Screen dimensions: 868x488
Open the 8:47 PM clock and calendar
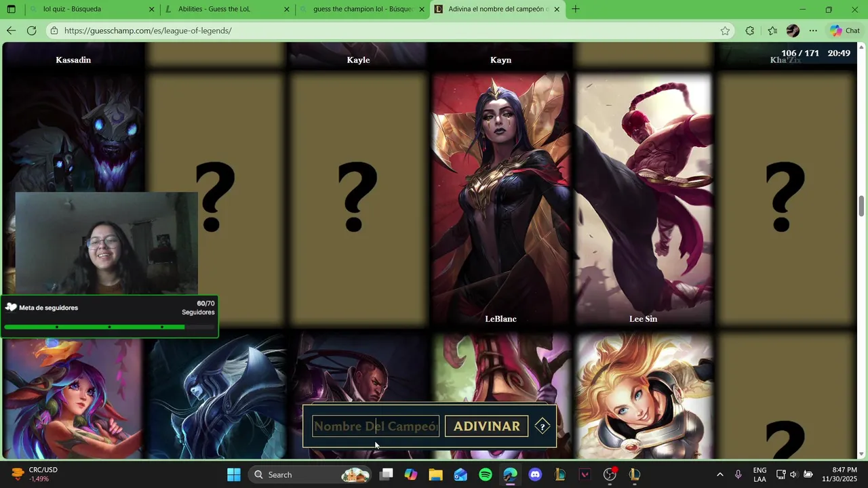[839, 474]
